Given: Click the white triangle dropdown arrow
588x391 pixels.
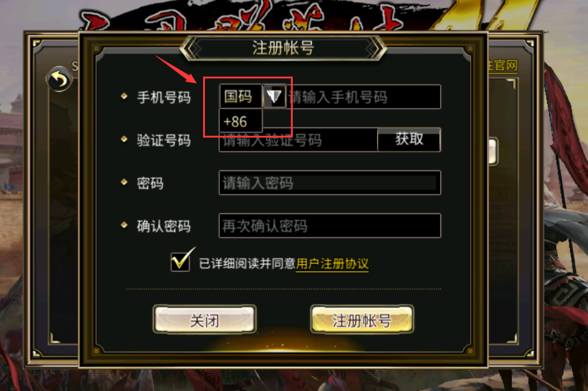Looking at the screenshot, I should coord(273,97).
